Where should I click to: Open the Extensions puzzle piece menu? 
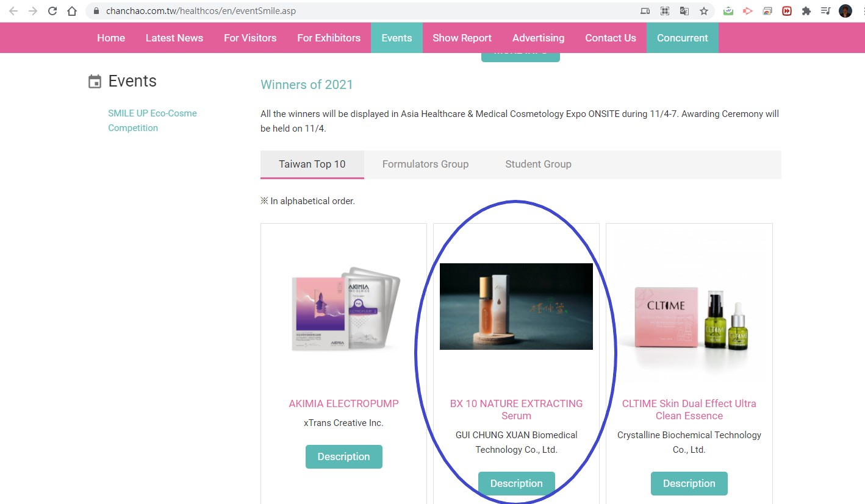pyautogui.click(x=806, y=11)
